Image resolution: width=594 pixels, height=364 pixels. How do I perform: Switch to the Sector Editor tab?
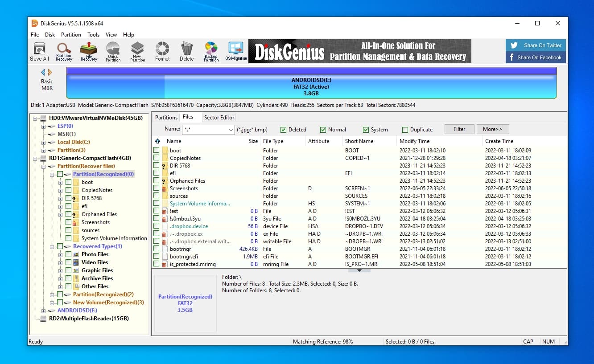coord(219,118)
